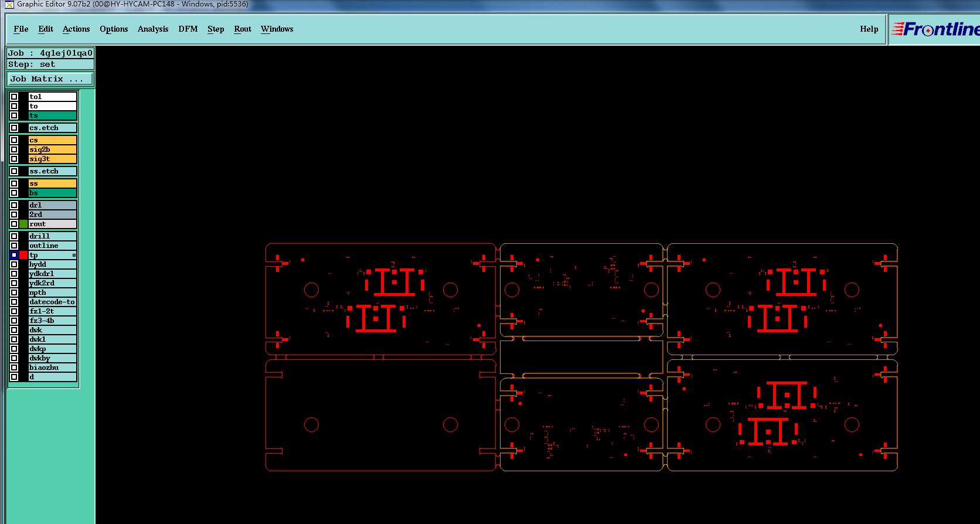The width and height of the screenshot is (980, 524).
Task: Show the drill layer via its checkbox
Action: (14, 236)
